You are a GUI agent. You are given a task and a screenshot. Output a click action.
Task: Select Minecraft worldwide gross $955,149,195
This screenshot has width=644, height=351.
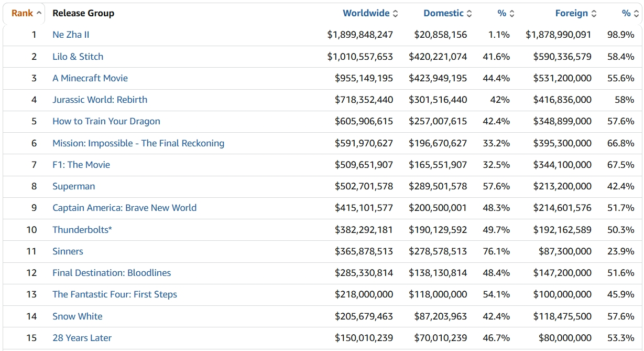(364, 78)
